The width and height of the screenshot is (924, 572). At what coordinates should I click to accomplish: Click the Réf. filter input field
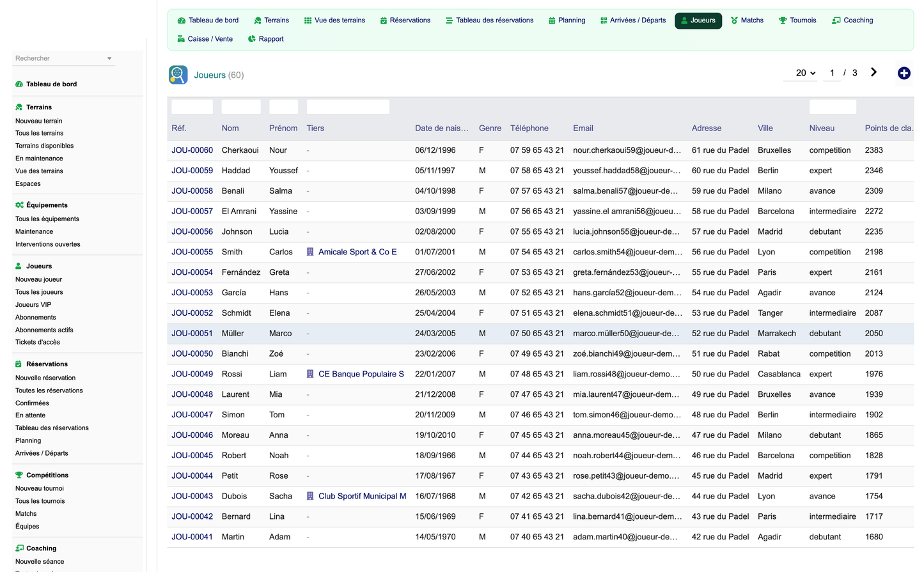click(192, 107)
